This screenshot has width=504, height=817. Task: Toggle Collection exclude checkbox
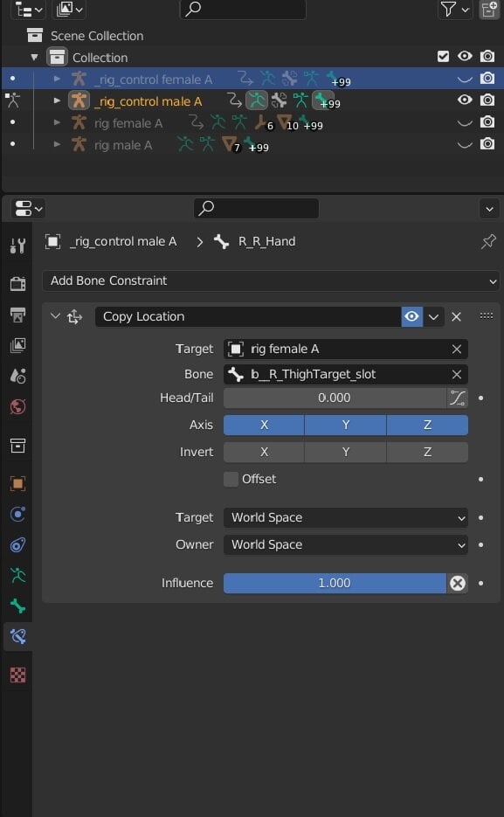pyautogui.click(x=443, y=56)
